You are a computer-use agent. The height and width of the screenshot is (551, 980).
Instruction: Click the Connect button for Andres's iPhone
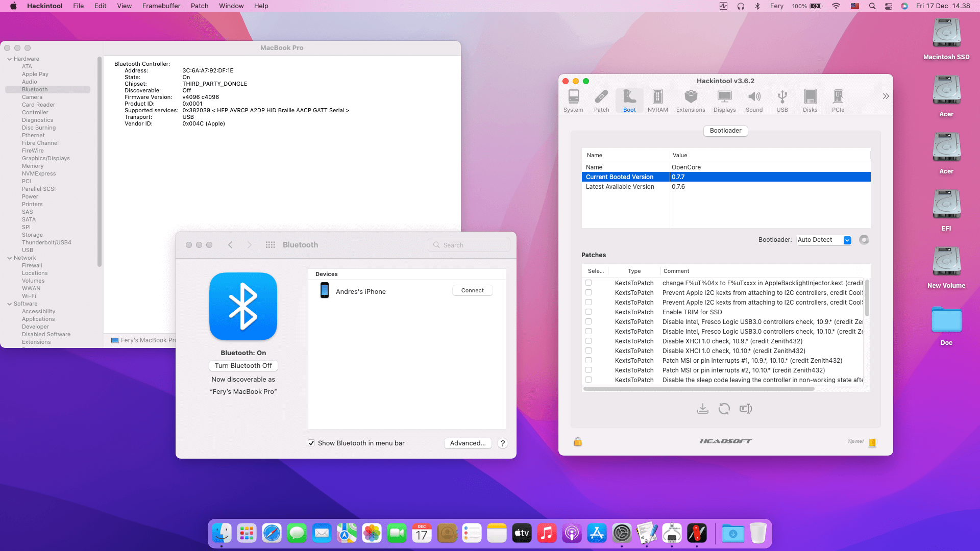[472, 290]
